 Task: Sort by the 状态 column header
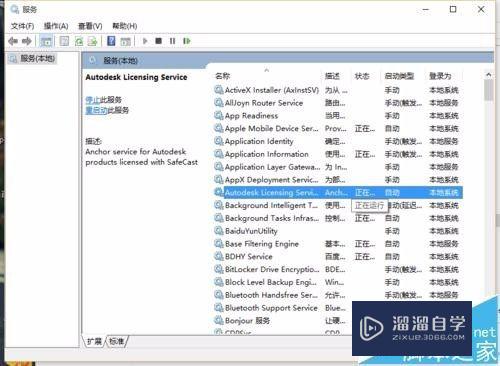(x=362, y=76)
